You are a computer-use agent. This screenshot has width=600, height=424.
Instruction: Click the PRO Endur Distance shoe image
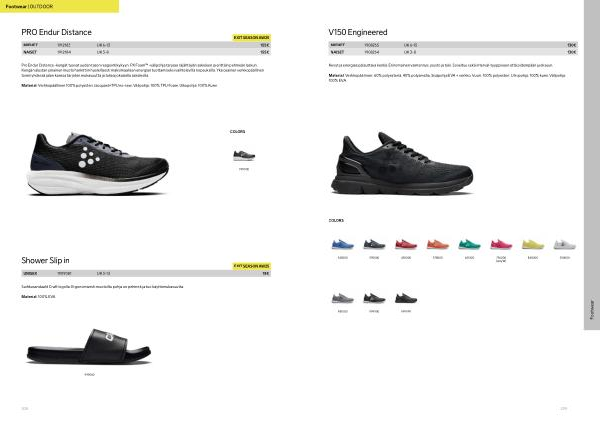[98, 164]
